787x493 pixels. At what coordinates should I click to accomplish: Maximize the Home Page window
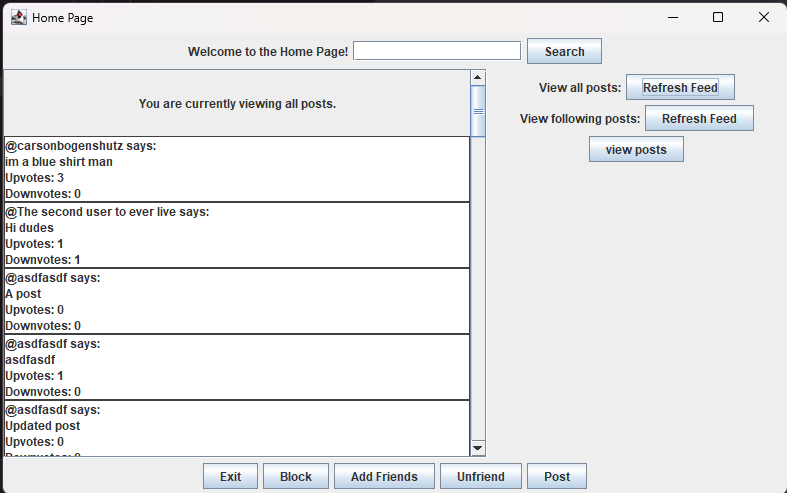pyautogui.click(x=718, y=17)
